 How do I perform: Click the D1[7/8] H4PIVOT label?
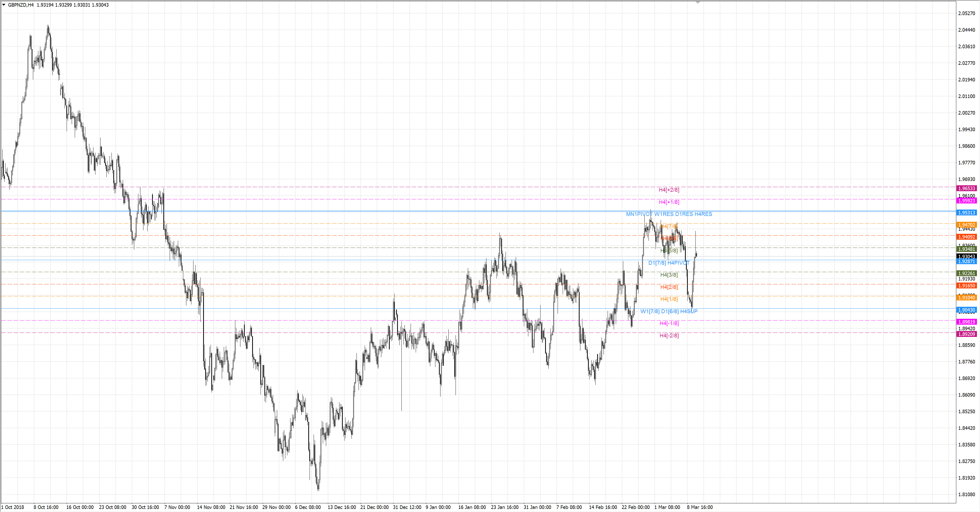pos(669,263)
